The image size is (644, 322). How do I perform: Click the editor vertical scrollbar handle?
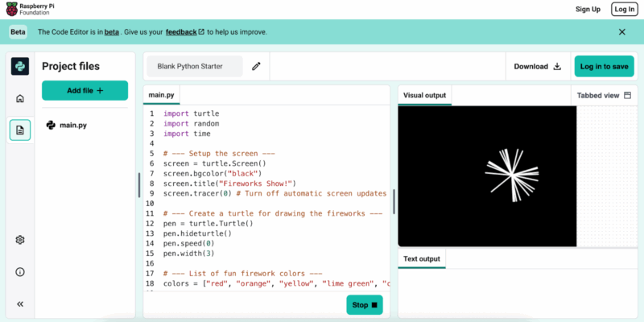tap(394, 202)
